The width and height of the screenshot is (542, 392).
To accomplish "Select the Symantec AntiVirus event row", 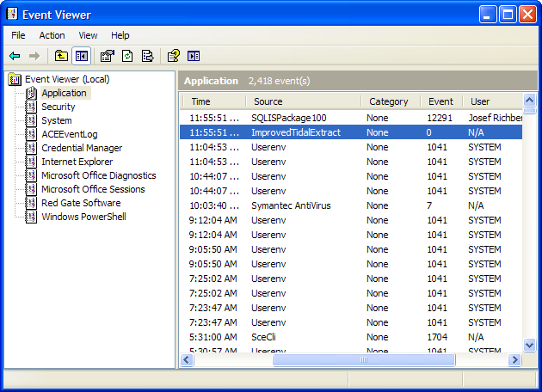I will click(x=351, y=205).
